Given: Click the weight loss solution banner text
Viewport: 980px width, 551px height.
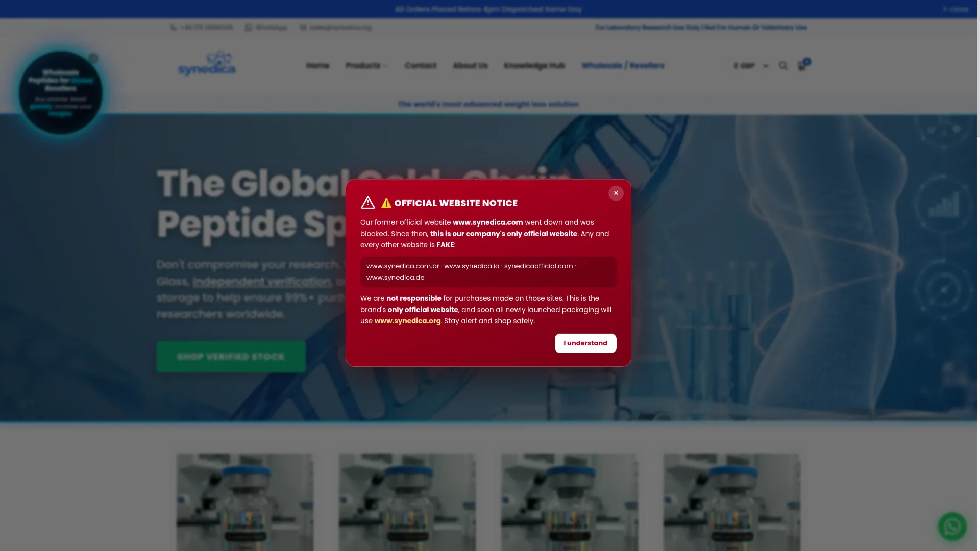Looking at the screenshot, I should pyautogui.click(x=488, y=104).
